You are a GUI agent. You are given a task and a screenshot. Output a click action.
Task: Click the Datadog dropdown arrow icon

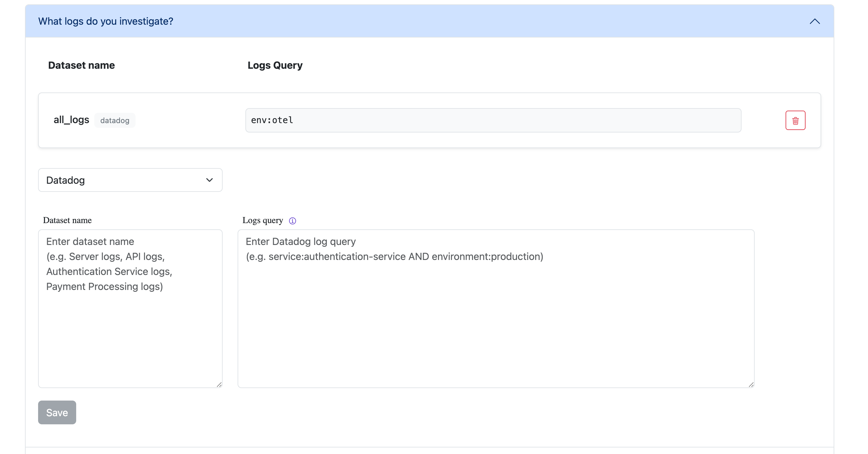point(209,180)
